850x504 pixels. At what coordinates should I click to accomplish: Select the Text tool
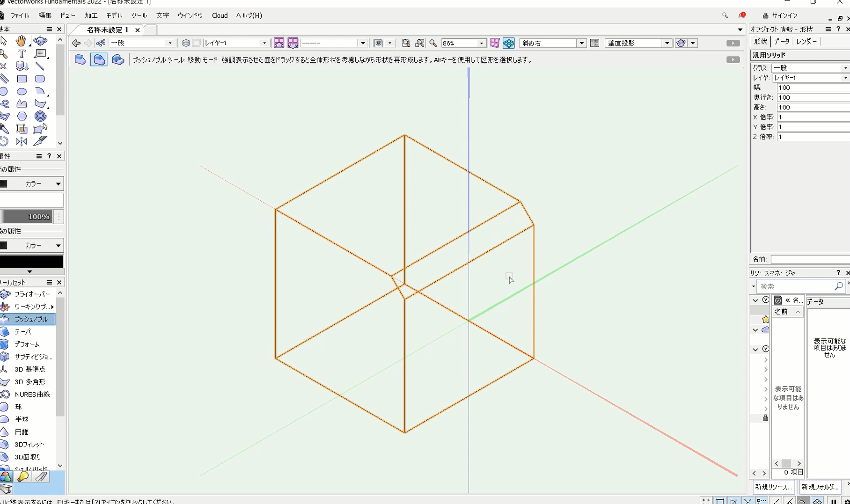pyautogui.click(x=22, y=54)
